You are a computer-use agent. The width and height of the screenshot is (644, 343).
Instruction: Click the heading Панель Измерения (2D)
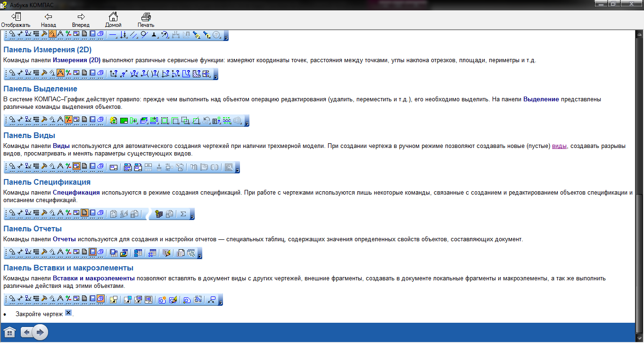[x=48, y=49]
